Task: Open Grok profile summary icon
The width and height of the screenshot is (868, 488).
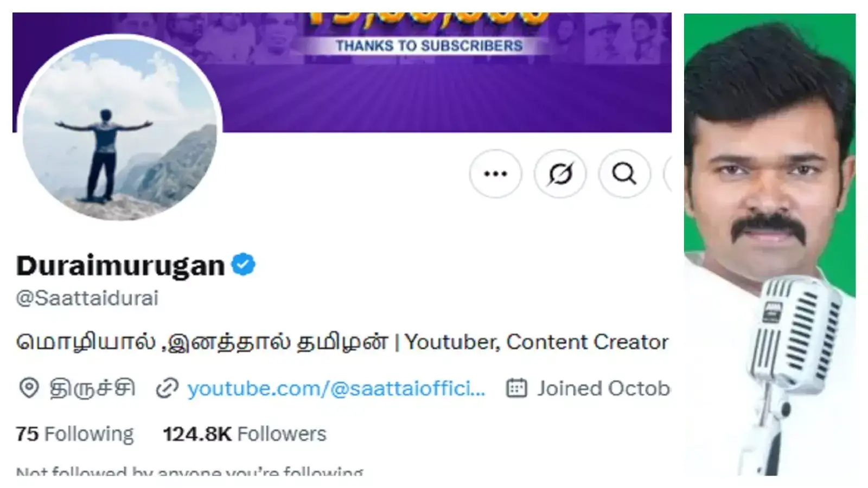Action: click(x=560, y=174)
